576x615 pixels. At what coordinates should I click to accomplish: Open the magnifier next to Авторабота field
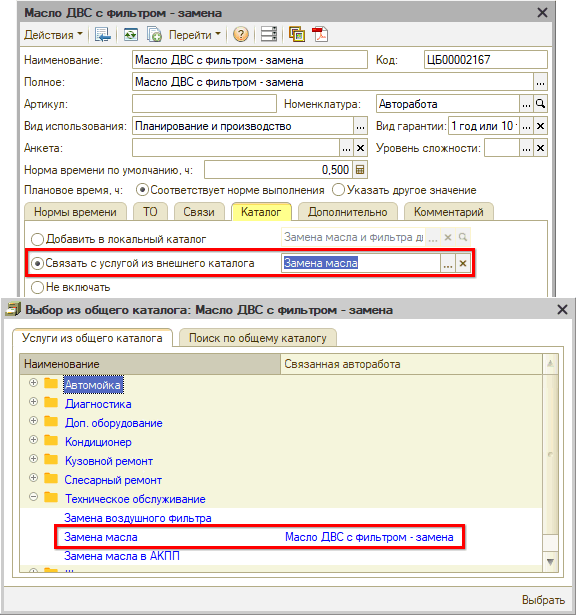pyautogui.click(x=540, y=104)
